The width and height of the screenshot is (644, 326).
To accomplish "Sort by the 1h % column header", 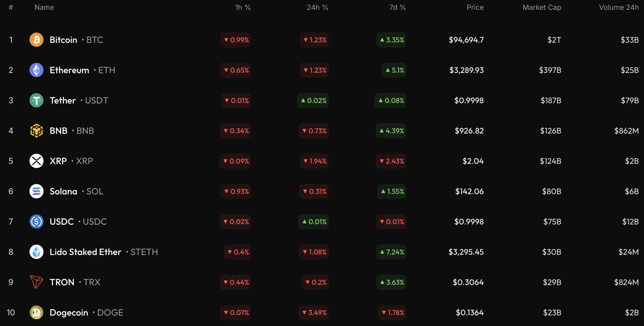I will (x=243, y=8).
